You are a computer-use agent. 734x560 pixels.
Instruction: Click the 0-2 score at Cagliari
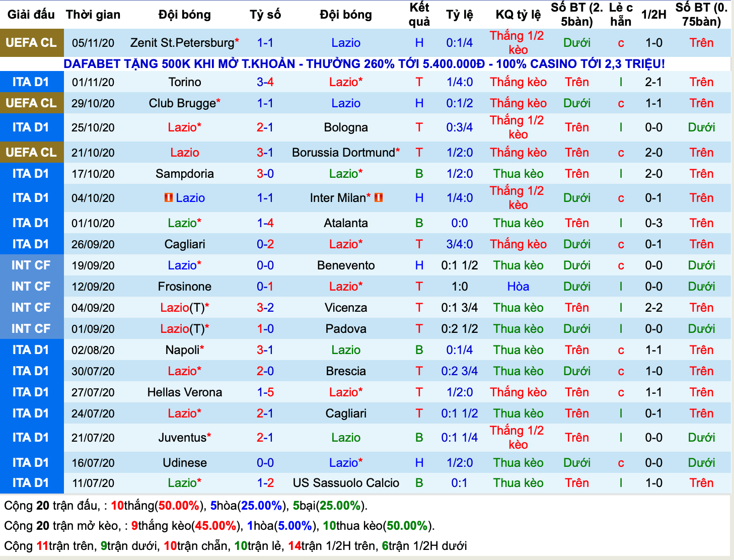265,244
